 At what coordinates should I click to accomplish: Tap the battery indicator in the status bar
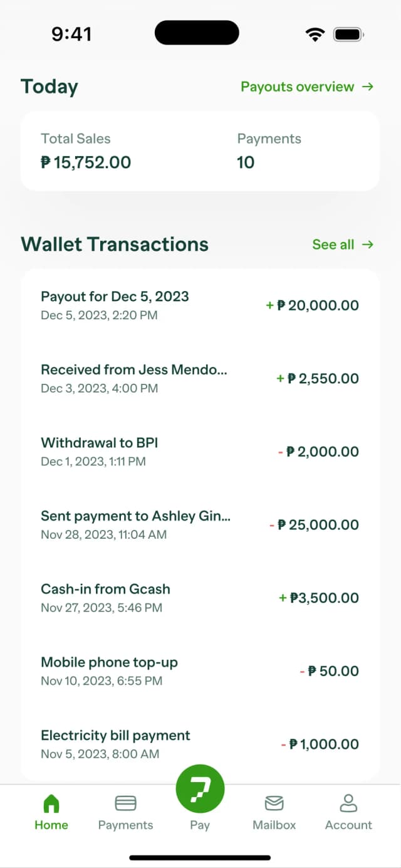tap(346, 34)
